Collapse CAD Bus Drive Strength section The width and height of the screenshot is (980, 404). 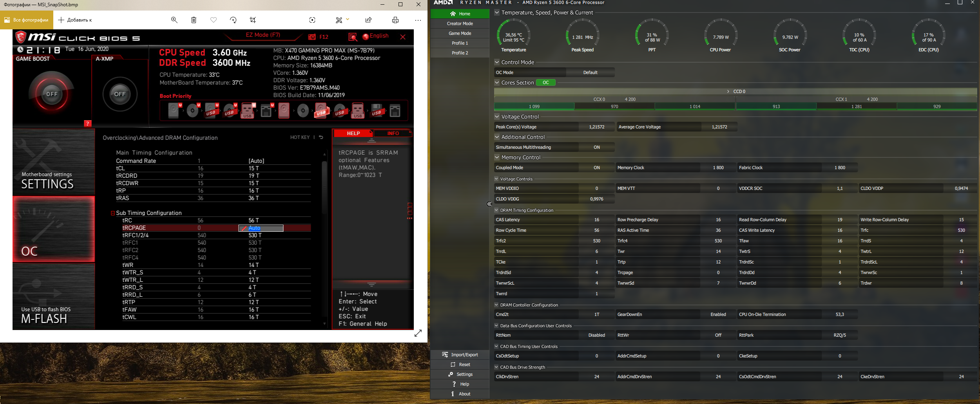point(496,367)
